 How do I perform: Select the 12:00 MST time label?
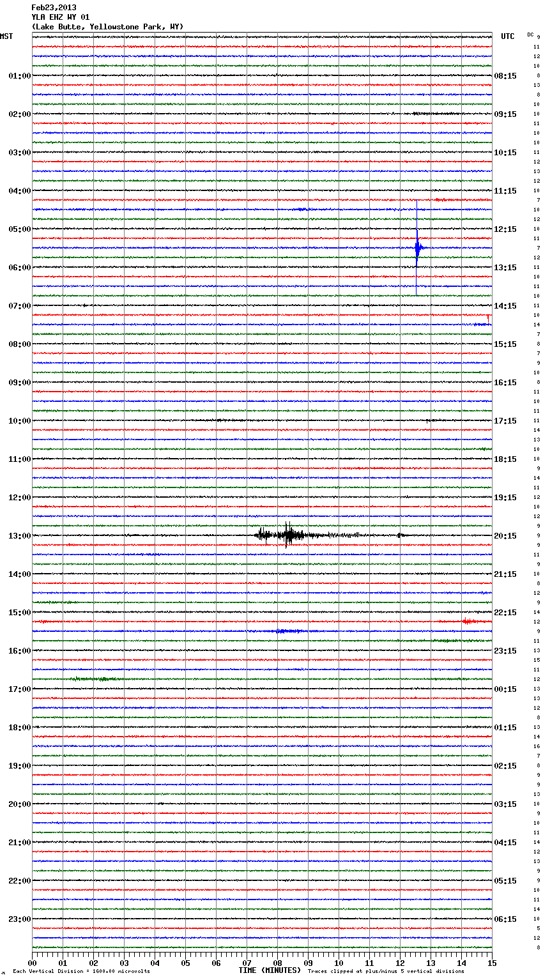click(x=20, y=498)
